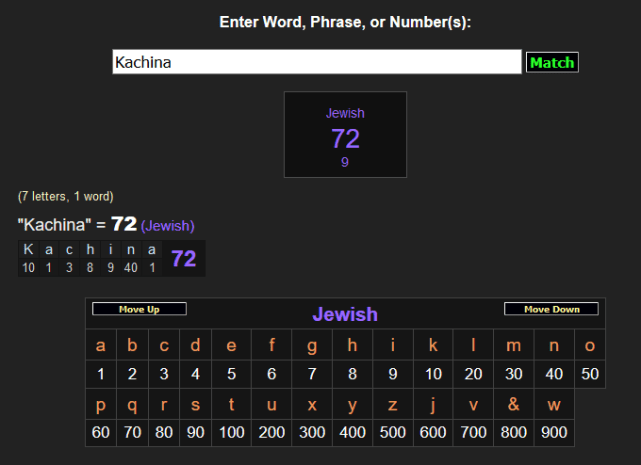641x465 pixels.
Task: Click letter 'j' in the cipher table
Action: click(x=433, y=404)
